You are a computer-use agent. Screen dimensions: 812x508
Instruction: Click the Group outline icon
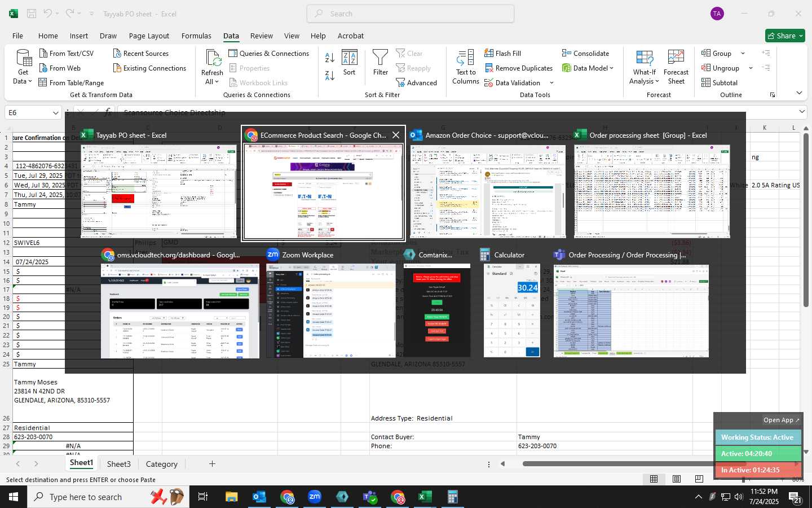tap(706, 53)
